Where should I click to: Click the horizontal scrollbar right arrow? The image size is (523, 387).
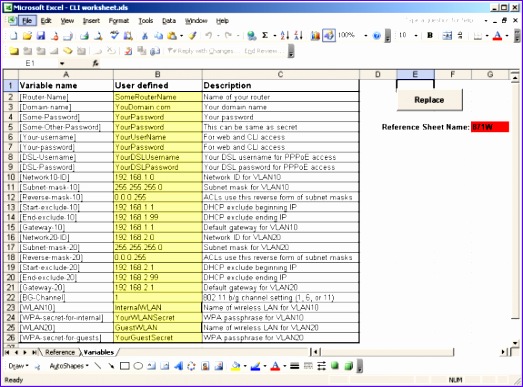[x=503, y=352]
